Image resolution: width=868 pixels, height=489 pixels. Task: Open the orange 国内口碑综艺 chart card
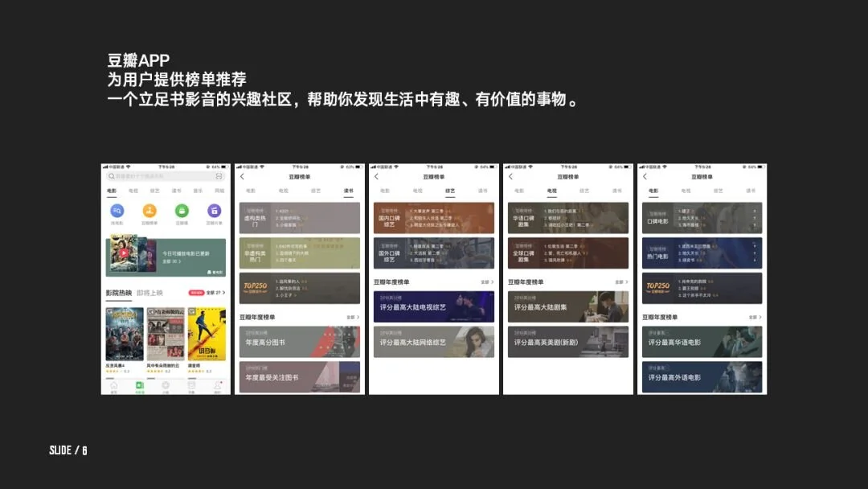434,218
